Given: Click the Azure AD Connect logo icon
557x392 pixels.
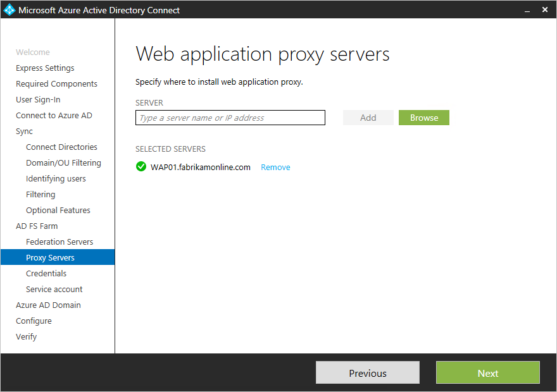Looking at the screenshot, I should pyautogui.click(x=9, y=9).
